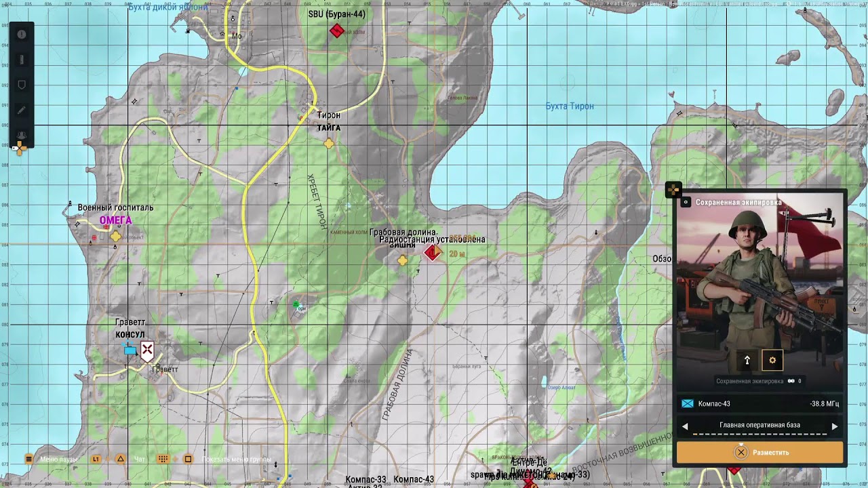Viewport: 868px width, 488px height.
Task: Click the dotted grid button hint icon
Action: tap(163, 459)
